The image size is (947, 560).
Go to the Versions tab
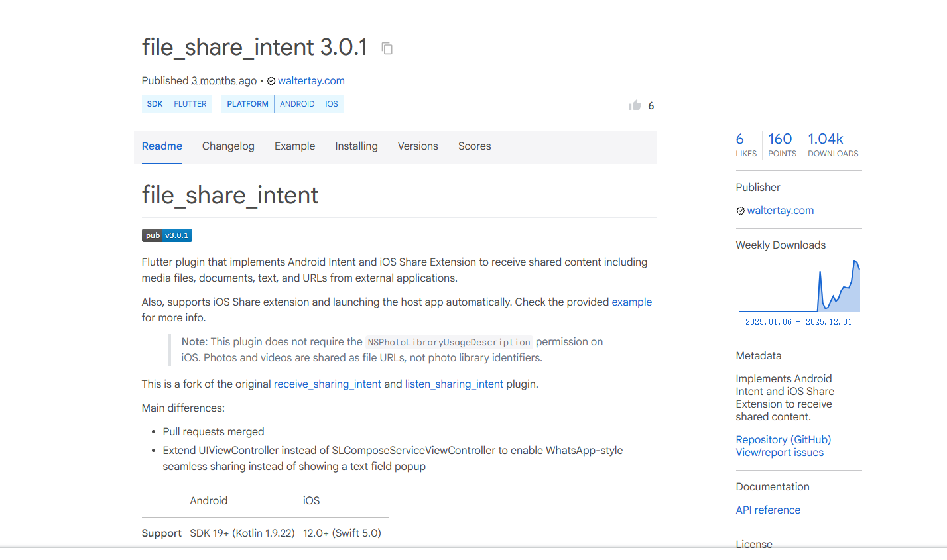[418, 146]
